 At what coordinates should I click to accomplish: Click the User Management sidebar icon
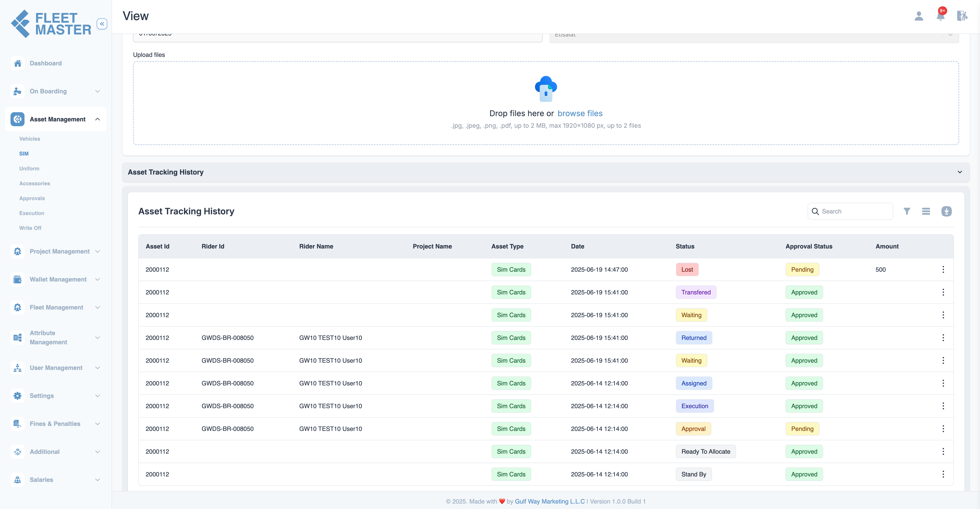pyautogui.click(x=18, y=368)
